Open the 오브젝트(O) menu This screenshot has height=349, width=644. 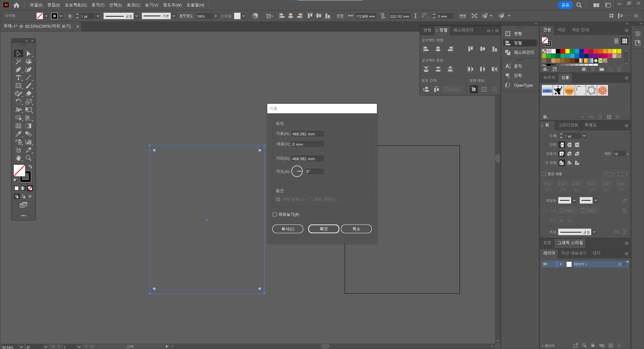pyautogui.click(x=76, y=5)
